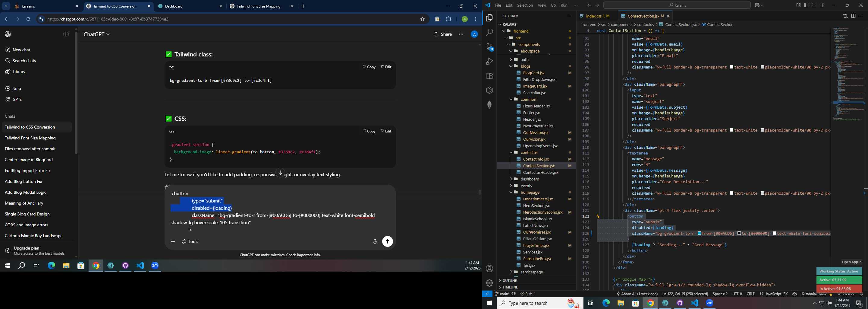Click the Windows taskbar search box
868x309 pixels.
click(x=540, y=303)
